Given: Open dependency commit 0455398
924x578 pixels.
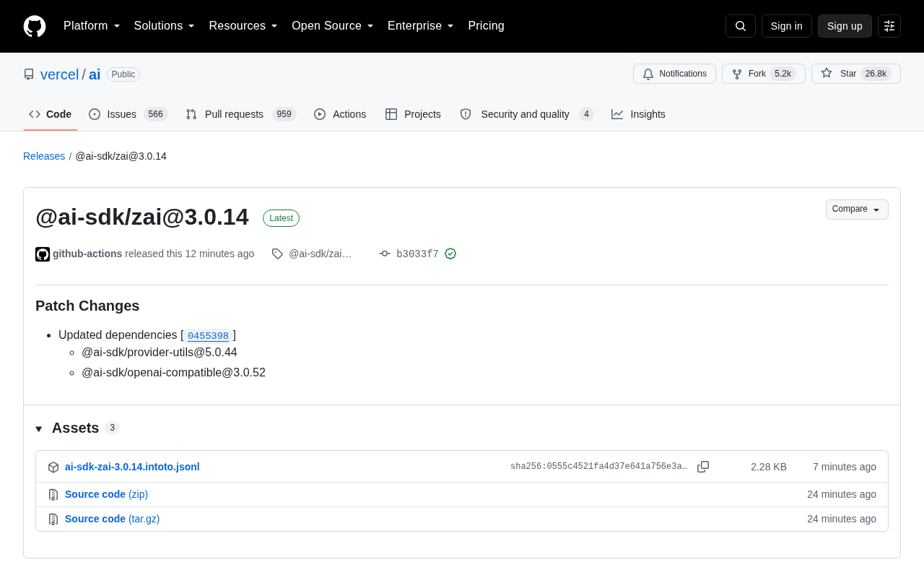Looking at the screenshot, I should pyautogui.click(x=208, y=336).
